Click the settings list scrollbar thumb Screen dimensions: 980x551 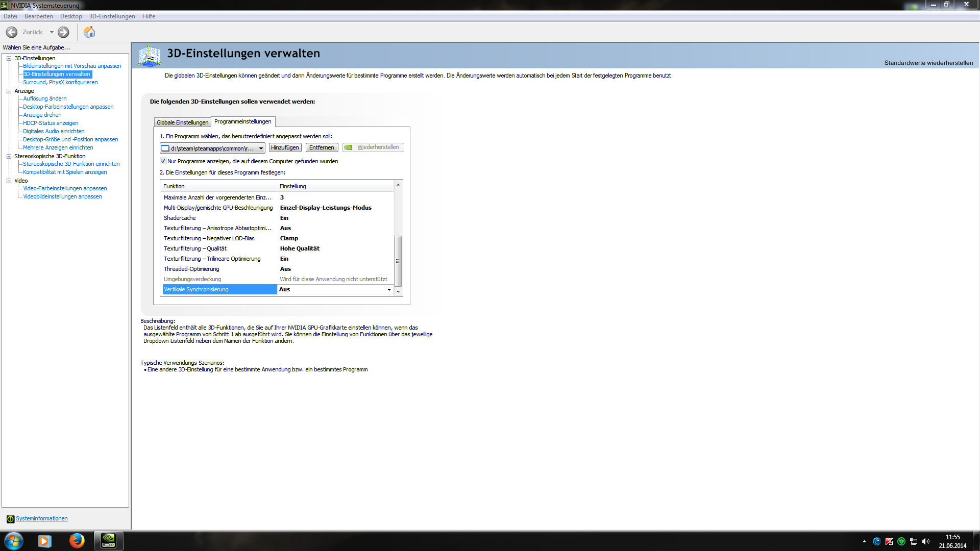(x=398, y=260)
